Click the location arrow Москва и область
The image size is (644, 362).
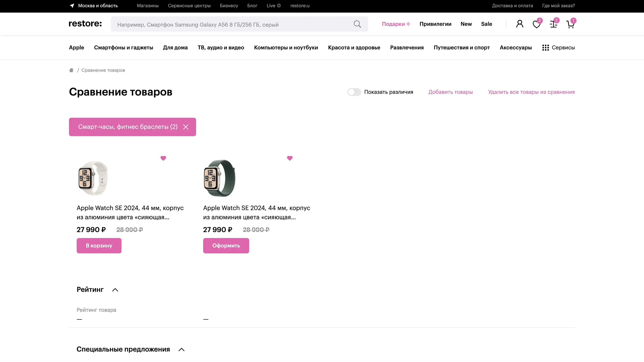[x=72, y=6]
